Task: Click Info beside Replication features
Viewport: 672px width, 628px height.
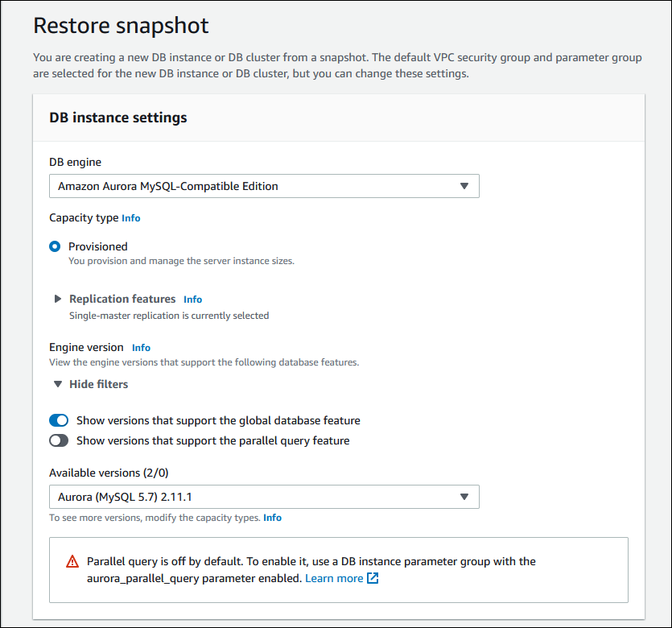Action: pos(192,298)
